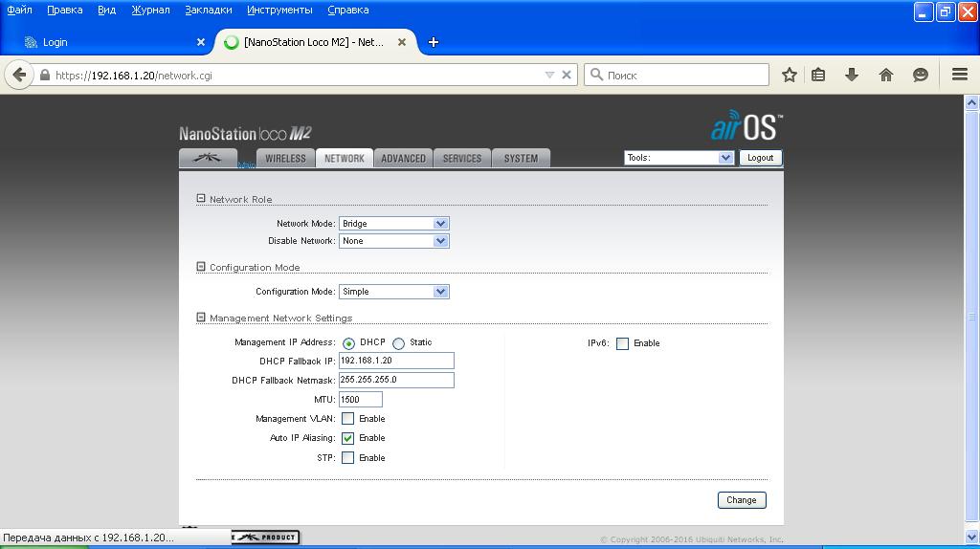Go to browser home page icon

point(885,75)
